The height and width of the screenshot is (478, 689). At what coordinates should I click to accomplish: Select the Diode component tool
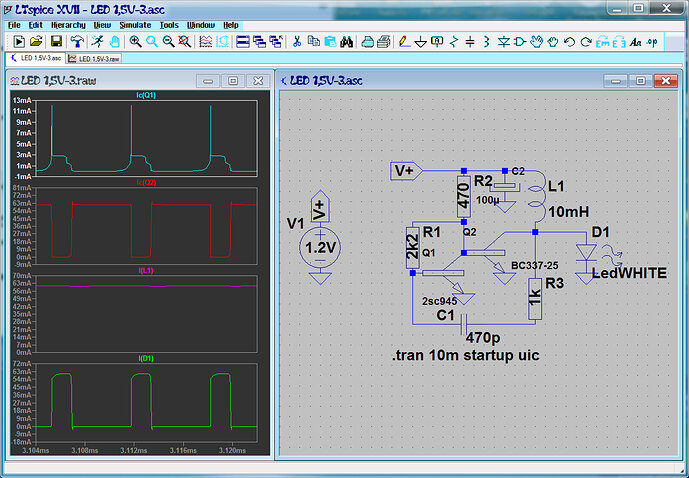[x=504, y=42]
